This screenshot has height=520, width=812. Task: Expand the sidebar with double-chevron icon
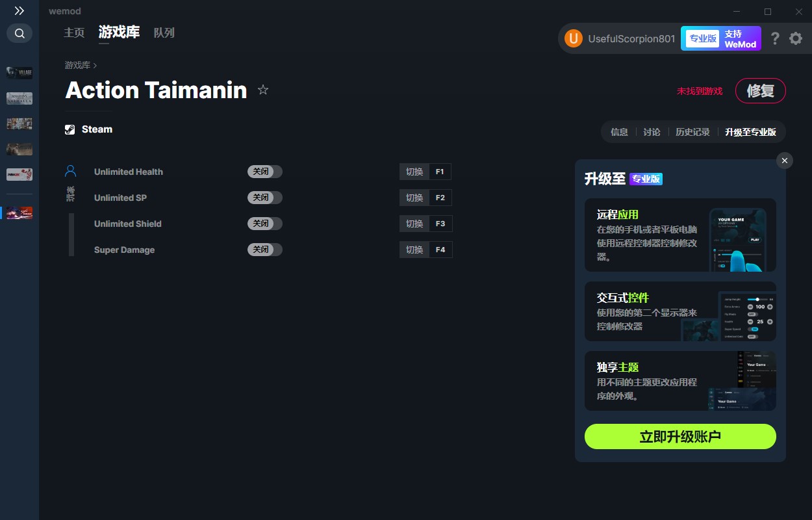point(19,11)
